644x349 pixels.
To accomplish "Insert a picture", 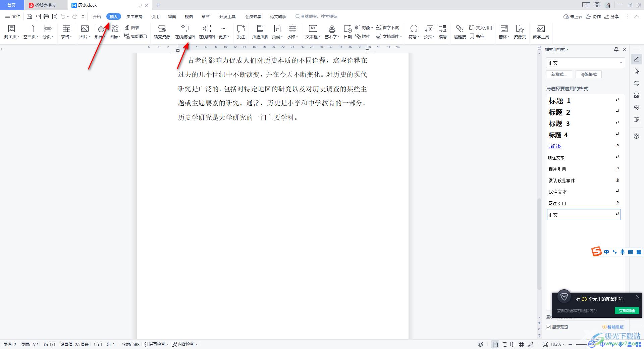I will coord(85,32).
